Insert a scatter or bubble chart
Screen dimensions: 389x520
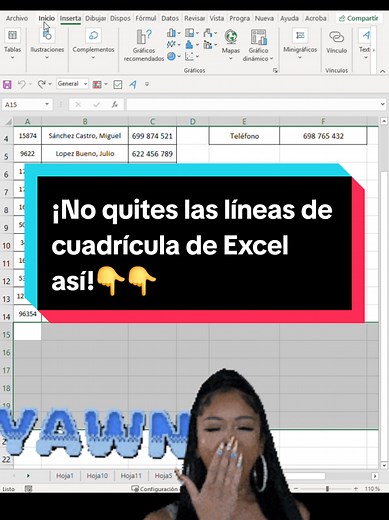click(191, 56)
